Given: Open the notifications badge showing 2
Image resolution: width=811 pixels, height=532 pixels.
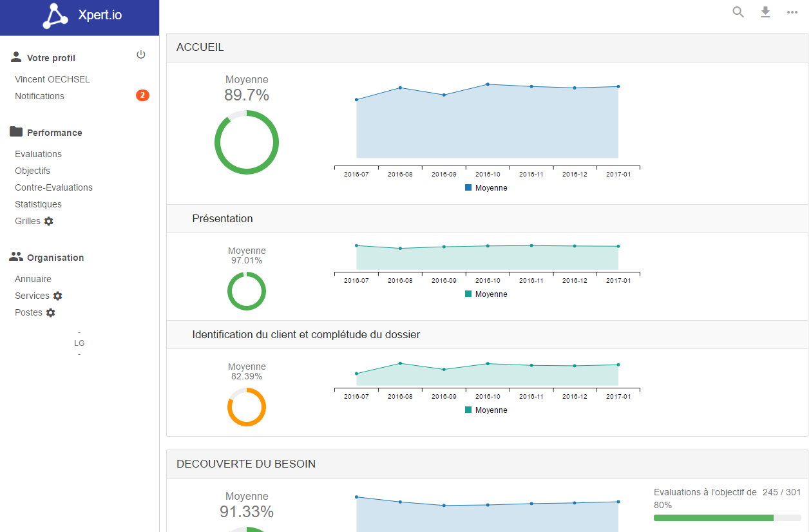Looking at the screenshot, I should 142,95.
